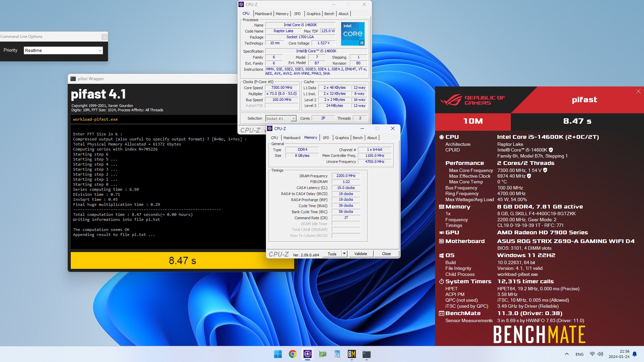Open the console window taskbar icon
The height and width of the screenshot is (362, 644).
367,354
